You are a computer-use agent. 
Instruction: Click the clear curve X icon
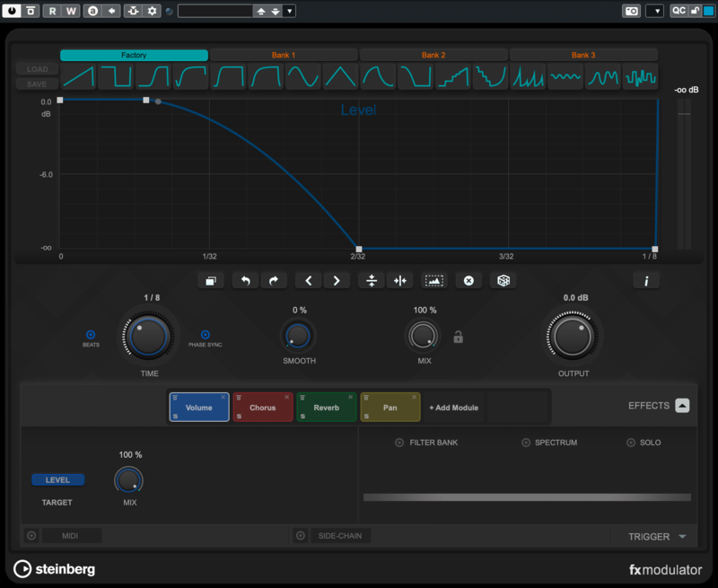pos(468,281)
